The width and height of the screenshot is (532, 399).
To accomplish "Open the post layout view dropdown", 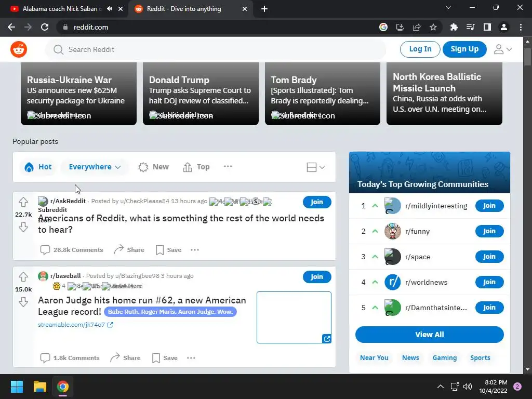I will [x=315, y=167].
